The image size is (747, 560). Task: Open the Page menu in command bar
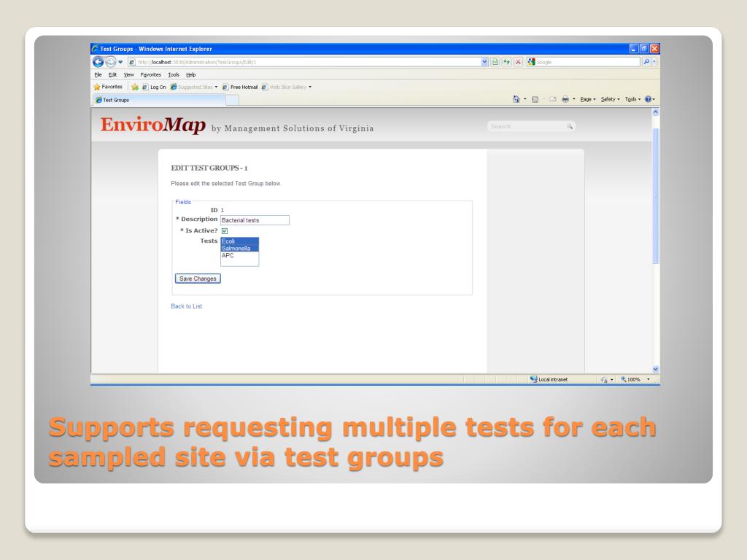click(x=588, y=99)
